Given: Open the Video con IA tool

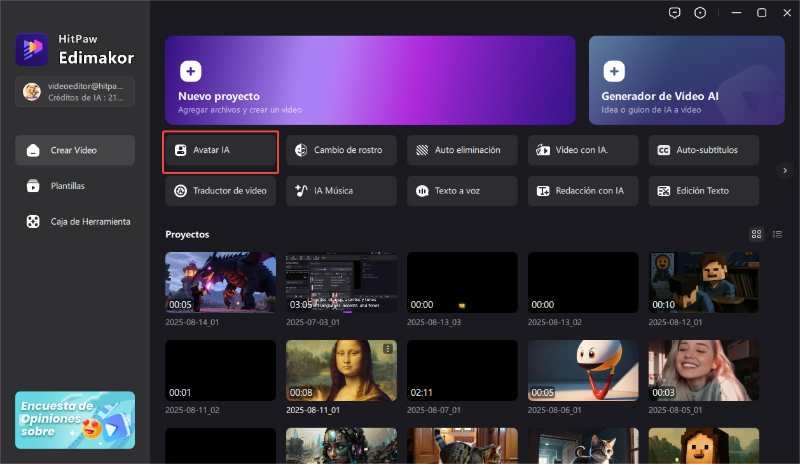Looking at the screenshot, I should point(583,150).
